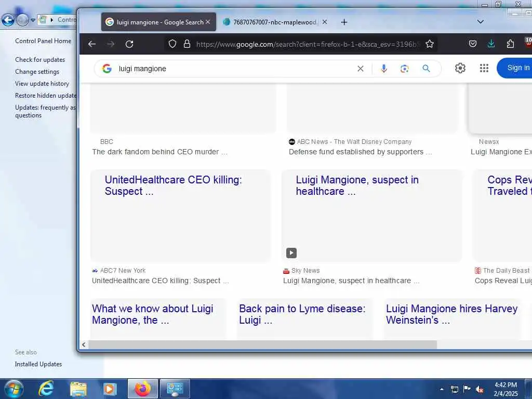The image size is (532, 399).
Task: Open Change settings in Windows Update
Action: [37, 72]
